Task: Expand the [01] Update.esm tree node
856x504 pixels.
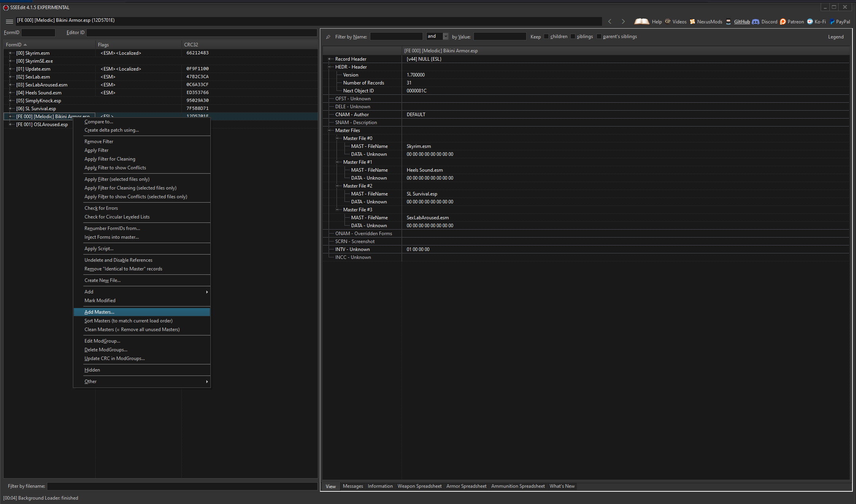Action: pos(10,69)
